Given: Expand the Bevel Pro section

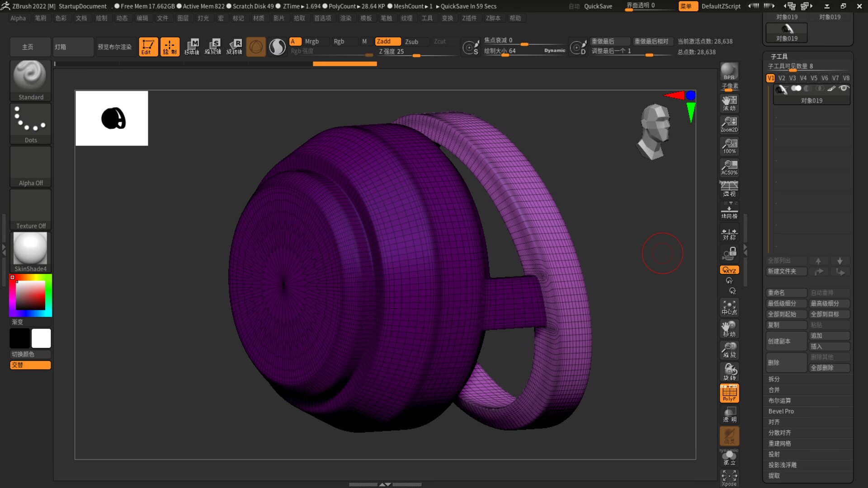Looking at the screenshot, I should (x=781, y=411).
